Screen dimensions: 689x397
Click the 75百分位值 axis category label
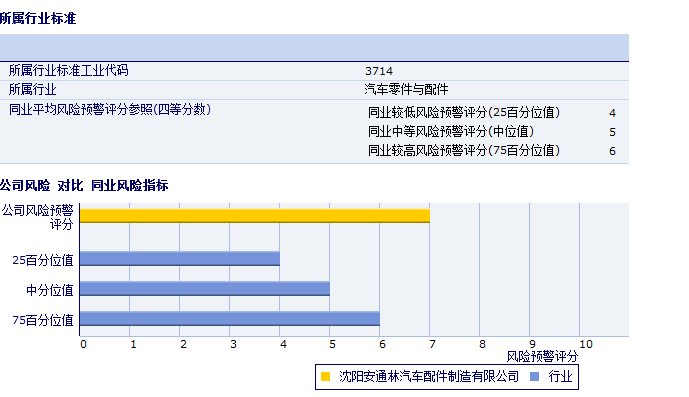pyautogui.click(x=43, y=320)
